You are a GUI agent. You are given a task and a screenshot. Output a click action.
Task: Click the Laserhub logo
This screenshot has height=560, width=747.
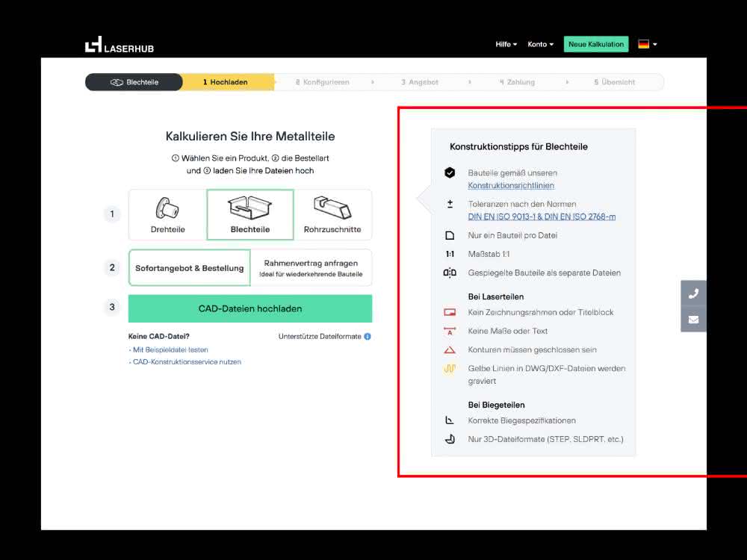pos(120,45)
